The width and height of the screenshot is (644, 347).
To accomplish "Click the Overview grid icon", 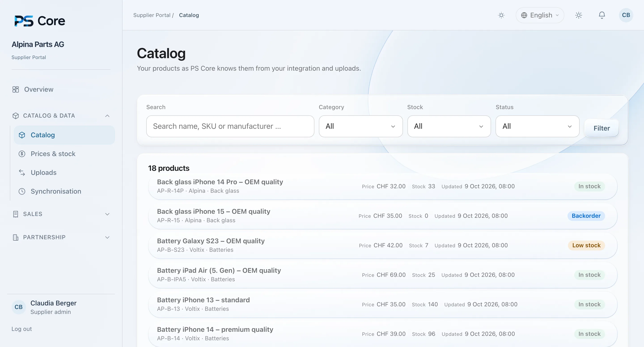I will pos(15,89).
